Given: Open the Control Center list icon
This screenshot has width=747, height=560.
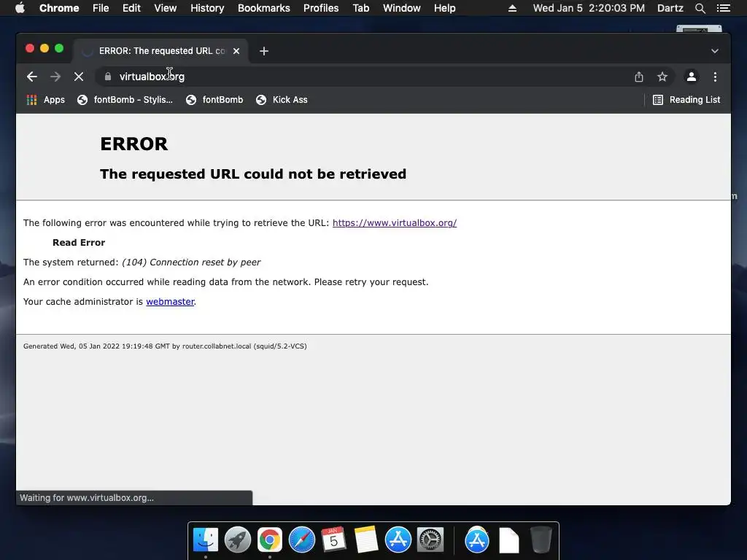Looking at the screenshot, I should tap(723, 8).
